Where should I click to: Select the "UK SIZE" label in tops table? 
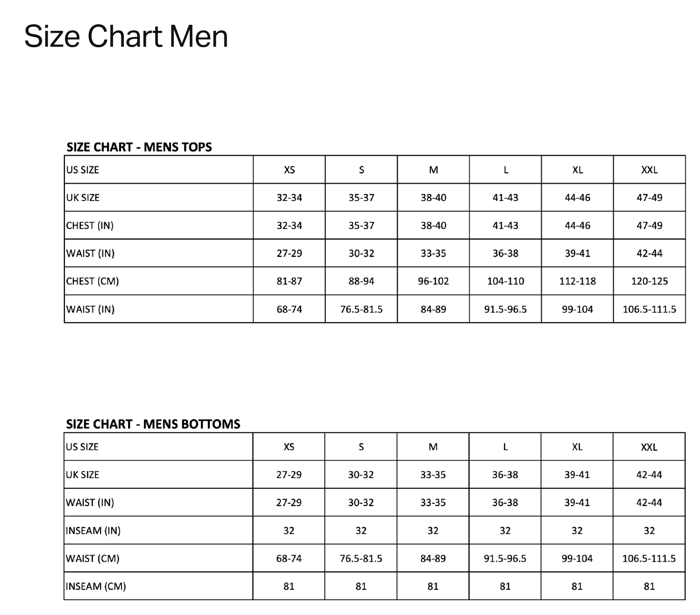click(83, 198)
